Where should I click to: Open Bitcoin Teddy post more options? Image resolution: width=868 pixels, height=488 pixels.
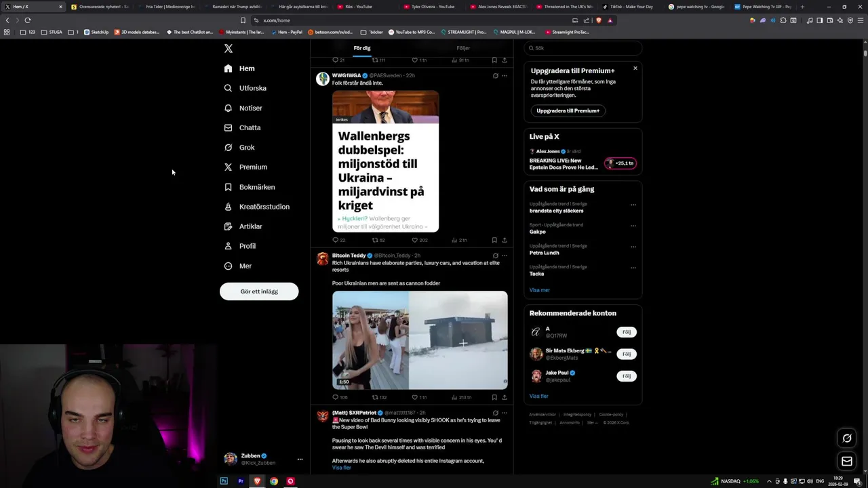[505, 256]
